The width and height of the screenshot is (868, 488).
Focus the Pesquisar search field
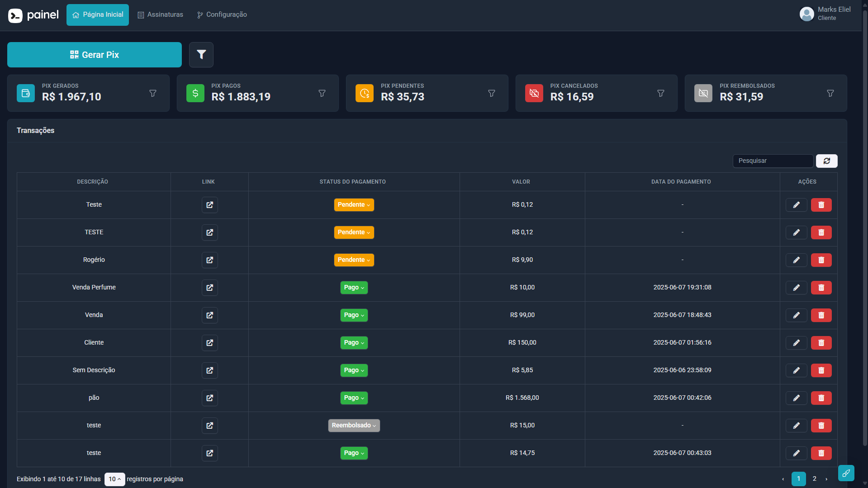773,161
